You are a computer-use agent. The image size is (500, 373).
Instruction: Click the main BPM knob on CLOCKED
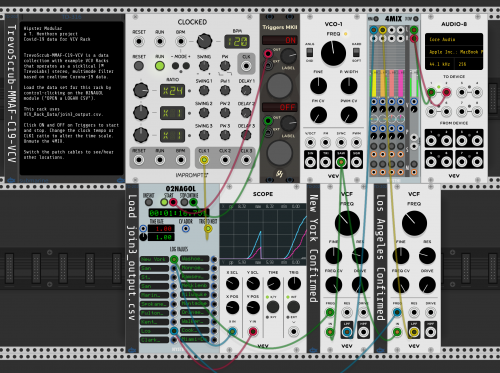[x=204, y=41]
